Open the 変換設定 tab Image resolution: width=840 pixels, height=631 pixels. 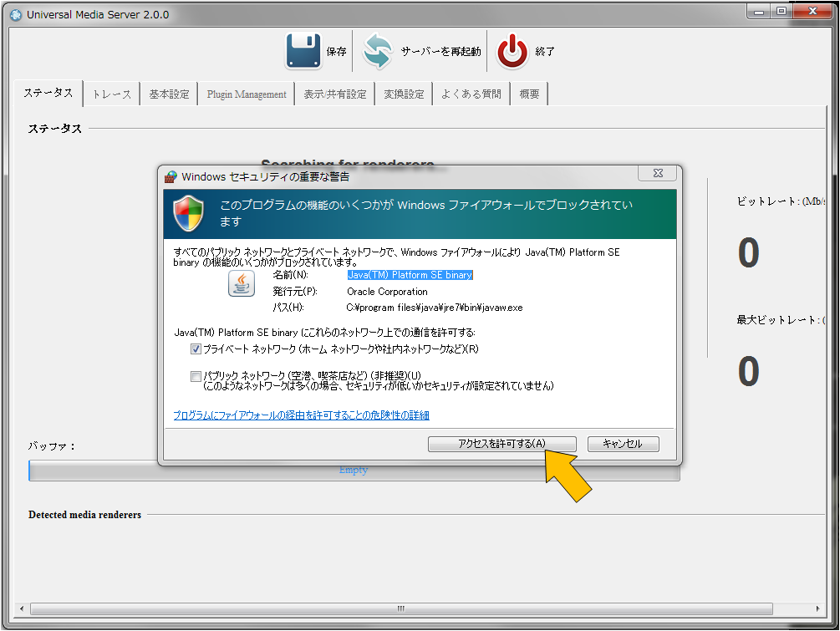click(404, 94)
